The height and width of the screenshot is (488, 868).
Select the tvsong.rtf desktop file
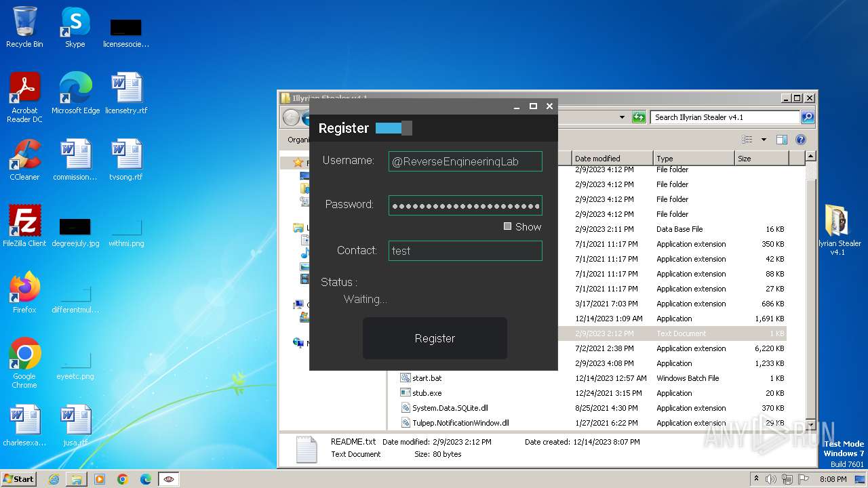coord(126,160)
